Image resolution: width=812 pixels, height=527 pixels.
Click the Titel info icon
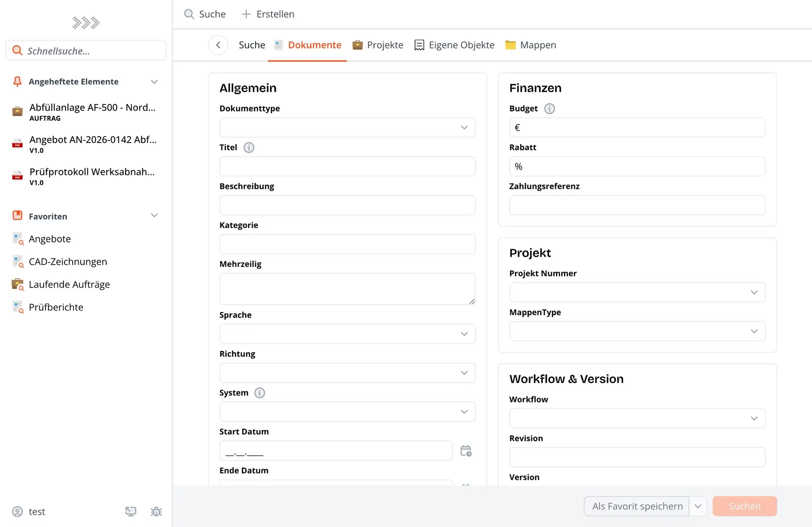pyautogui.click(x=249, y=148)
